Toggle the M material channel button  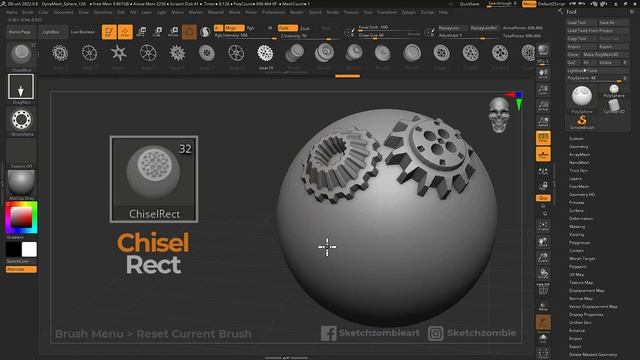coord(270,28)
